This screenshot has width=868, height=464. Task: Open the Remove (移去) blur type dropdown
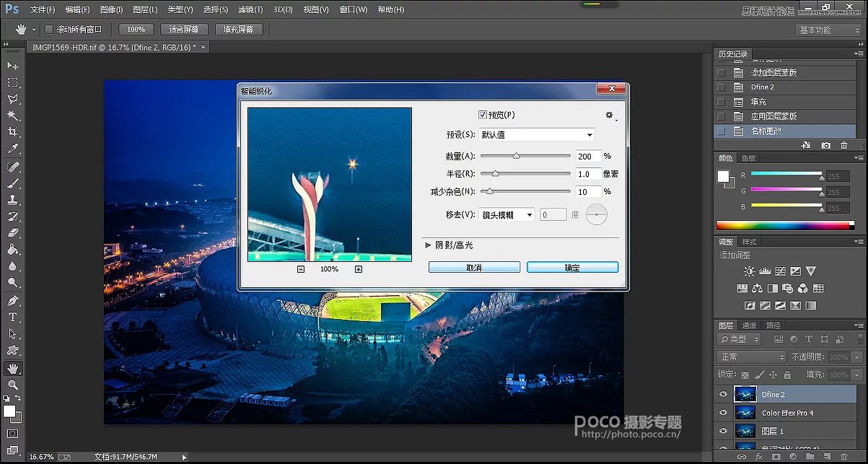(x=507, y=214)
